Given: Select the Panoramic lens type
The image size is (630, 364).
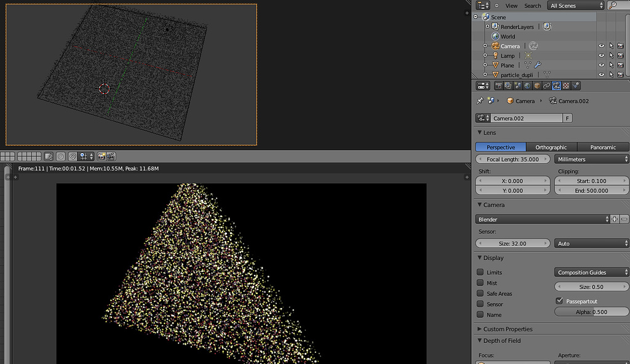Looking at the screenshot, I should [x=603, y=147].
